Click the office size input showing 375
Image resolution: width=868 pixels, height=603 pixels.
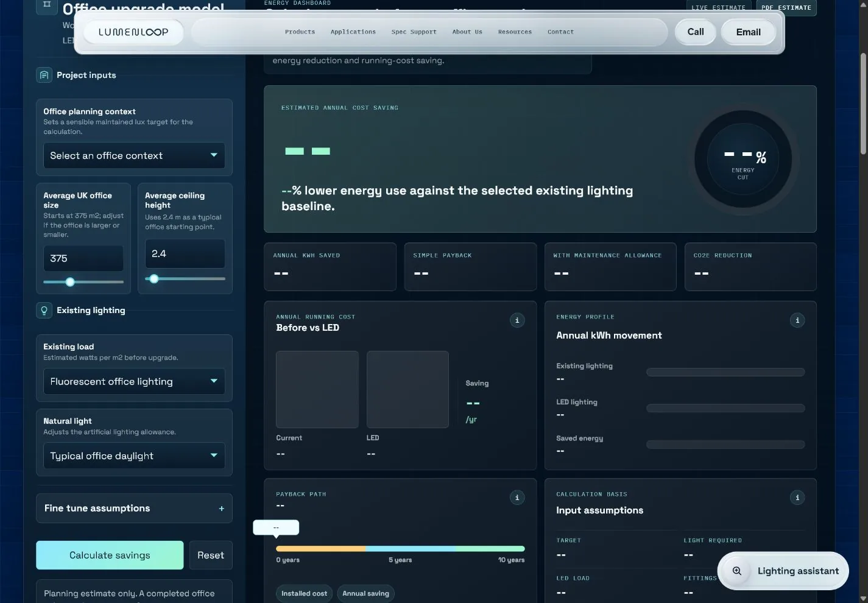point(83,258)
